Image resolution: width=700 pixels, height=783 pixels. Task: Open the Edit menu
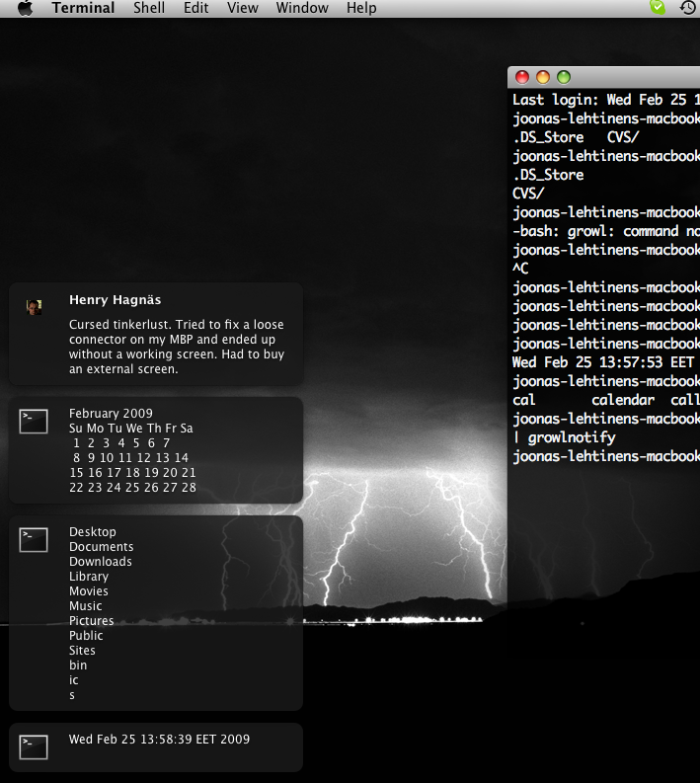(x=195, y=8)
